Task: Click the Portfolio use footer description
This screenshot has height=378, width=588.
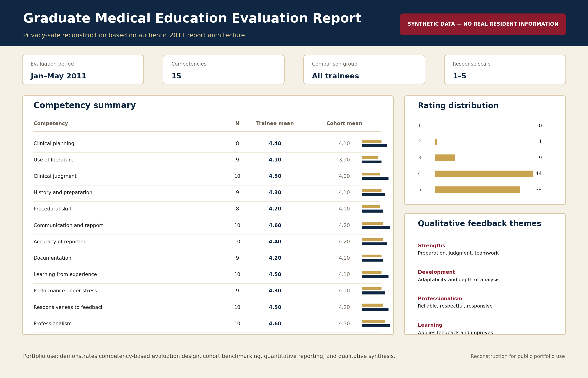Action: (209, 356)
